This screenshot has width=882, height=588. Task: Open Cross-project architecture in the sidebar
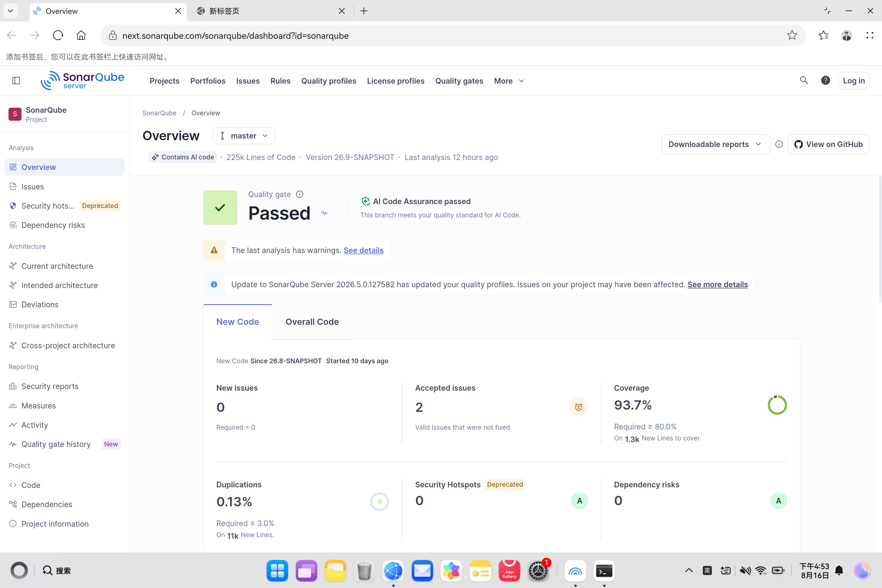[64, 345]
